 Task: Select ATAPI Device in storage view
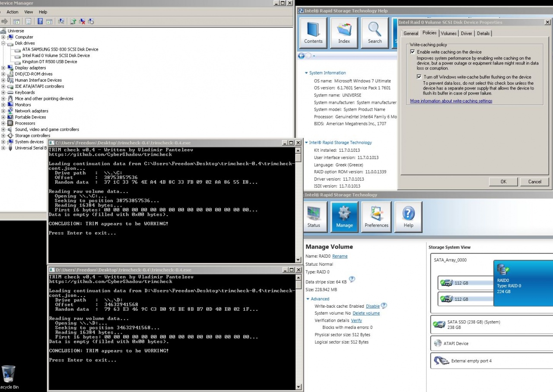[492, 344]
